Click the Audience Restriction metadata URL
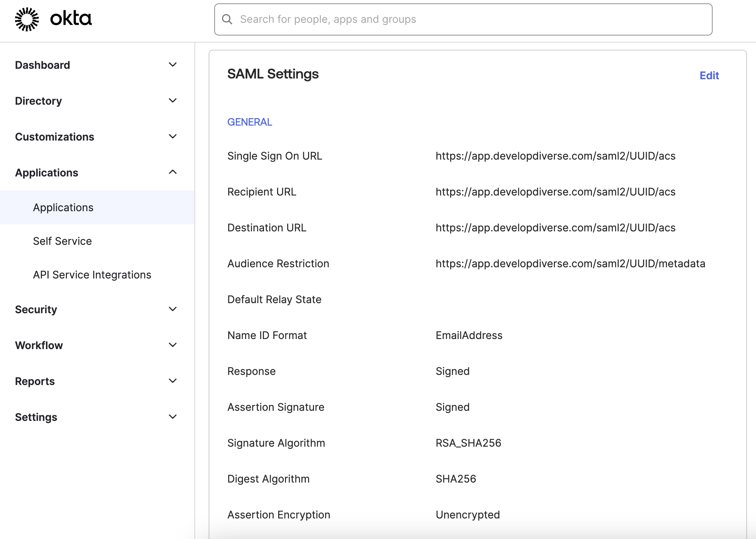756x539 pixels. coord(570,264)
